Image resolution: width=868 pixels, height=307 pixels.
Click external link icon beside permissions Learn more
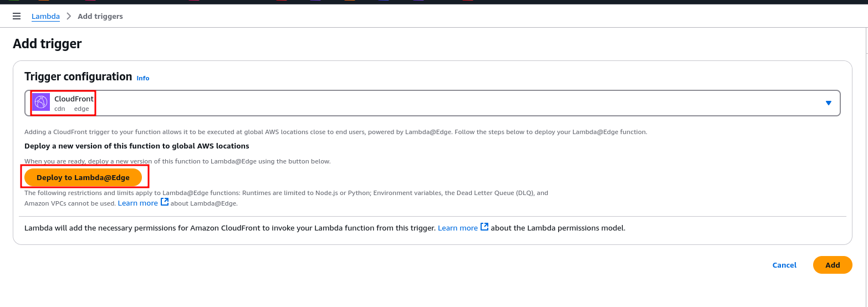click(484, 227)
